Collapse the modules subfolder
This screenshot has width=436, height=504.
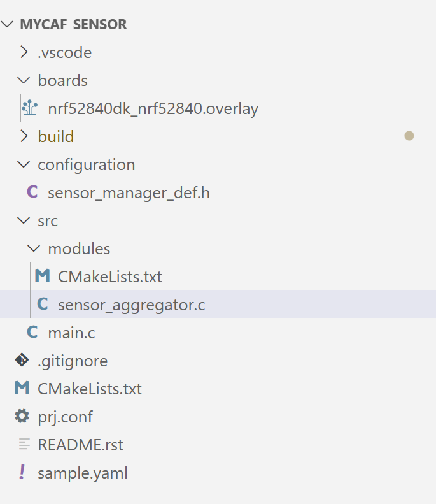point(34,248)
